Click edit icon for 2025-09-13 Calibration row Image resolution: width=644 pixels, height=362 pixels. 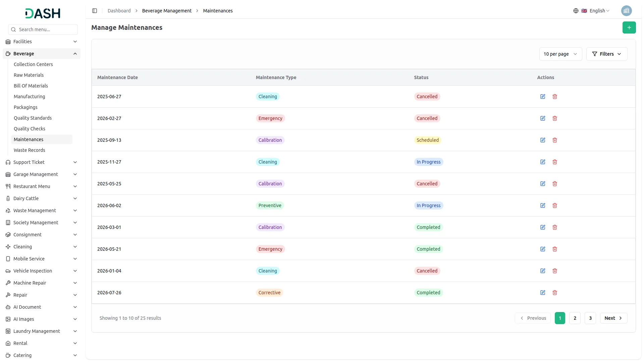tap(543, 140)
